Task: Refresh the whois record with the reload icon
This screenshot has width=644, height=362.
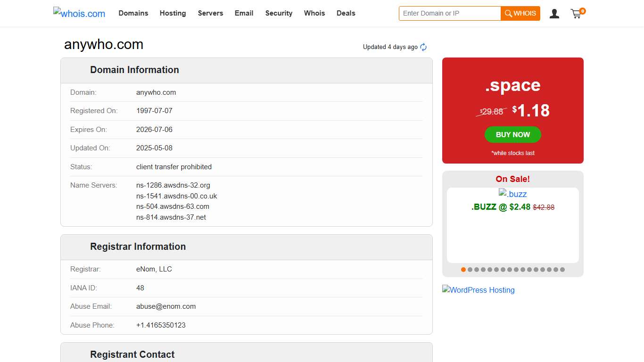Action: pyautogui.click(x=423, y=47)
